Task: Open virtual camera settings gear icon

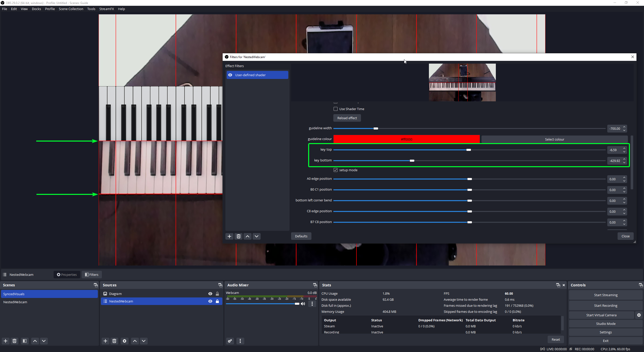Action: [639, 315]
